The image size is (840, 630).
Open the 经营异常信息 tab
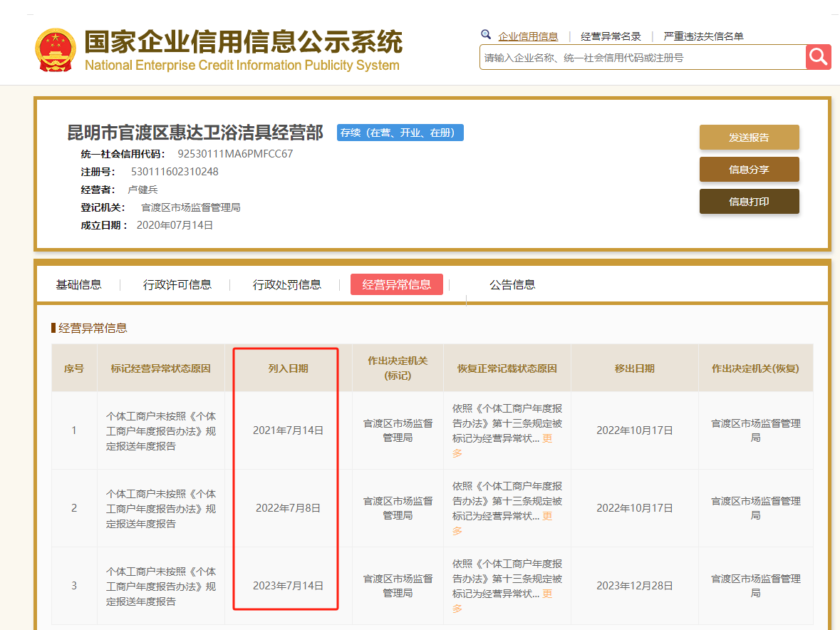pos(396,284)
